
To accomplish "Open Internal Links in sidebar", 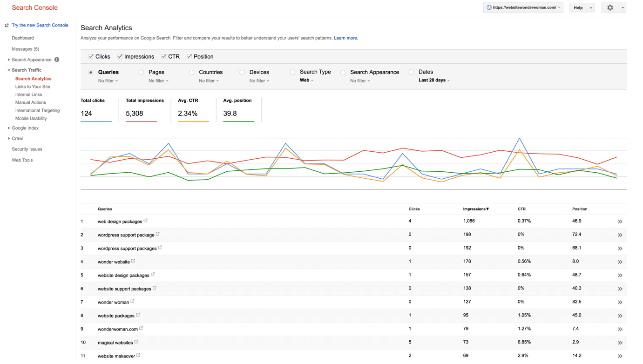I will pyautogui.click(x=28, y=94).
